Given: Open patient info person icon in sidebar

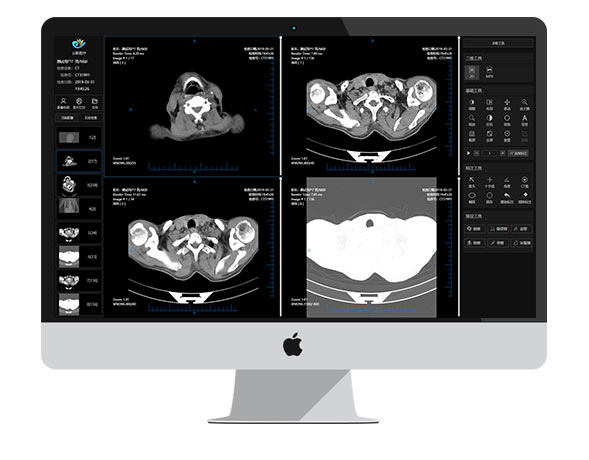Looking at the screenshot, I should coord(63,103).
